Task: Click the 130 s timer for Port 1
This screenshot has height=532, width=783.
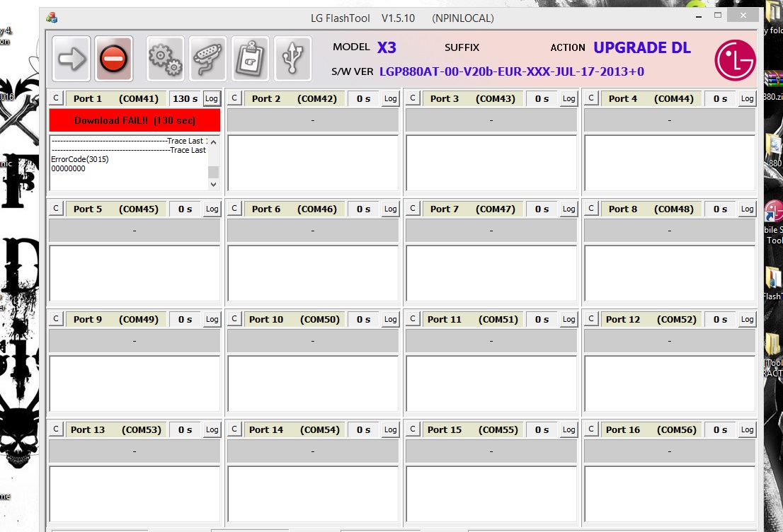Action: [185, 99]
